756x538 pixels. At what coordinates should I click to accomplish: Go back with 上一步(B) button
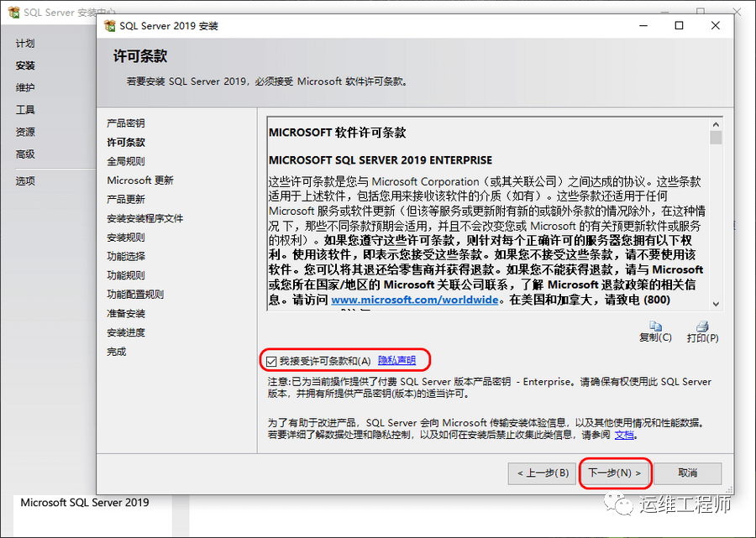click(x=543, y=473)
